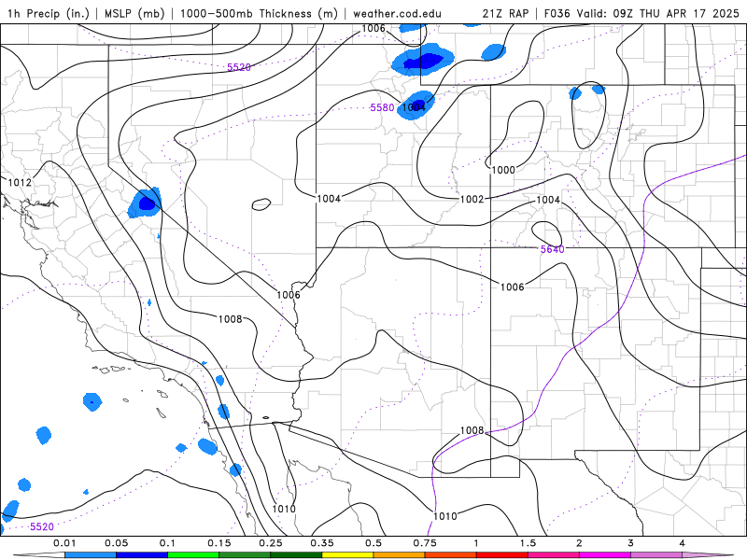Screen dimensions: 747x560
Task: Click the 1002 isobar label
Action: pyautogui.click(x=472, y=199)
